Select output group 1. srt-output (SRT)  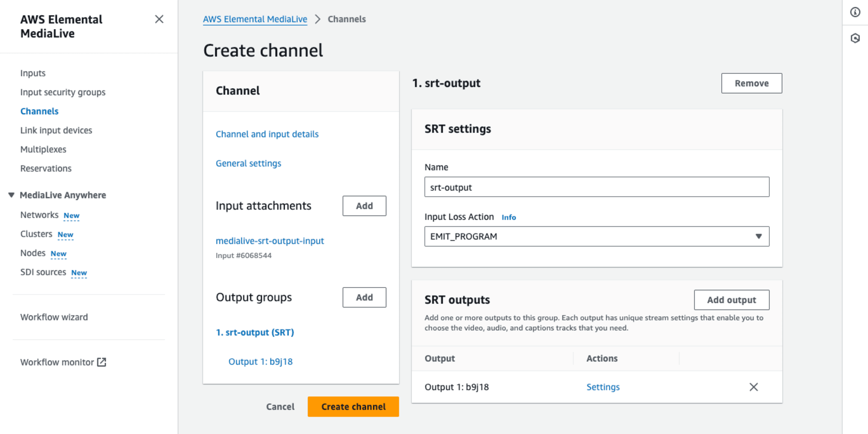[255, 332]
